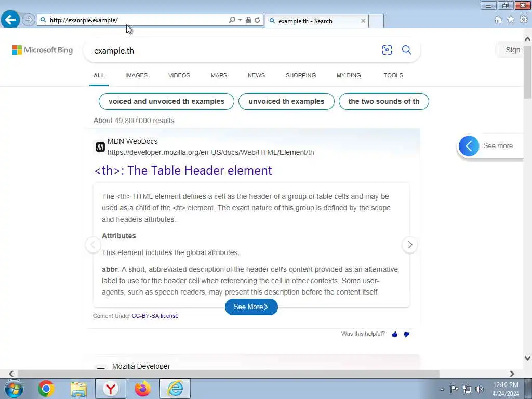Open Favorites with the star icon
The height and width of the screenshot is (399, 532).
[511, 20]
